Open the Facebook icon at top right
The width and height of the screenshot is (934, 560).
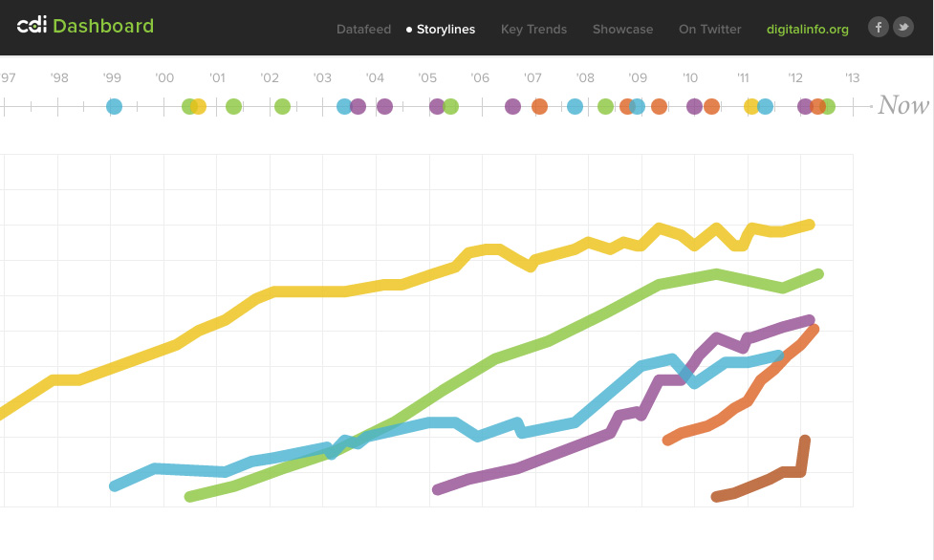pyautogui.click(x=878, y=26)
